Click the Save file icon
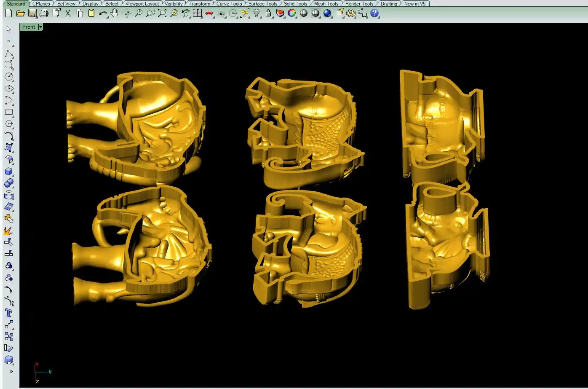 coord(32,13)
